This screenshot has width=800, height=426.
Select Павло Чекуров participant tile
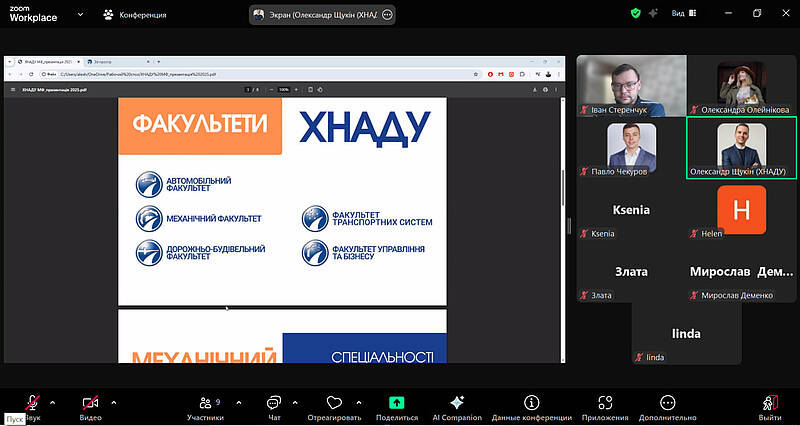(x=632, y=148)
